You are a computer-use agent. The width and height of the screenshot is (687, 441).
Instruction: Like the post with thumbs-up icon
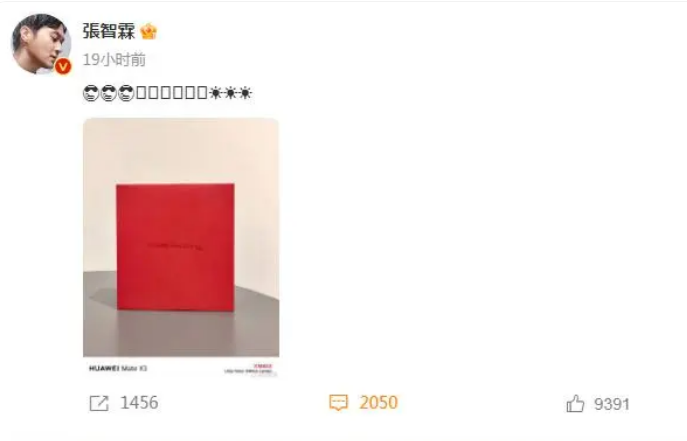tap(575, 403)
